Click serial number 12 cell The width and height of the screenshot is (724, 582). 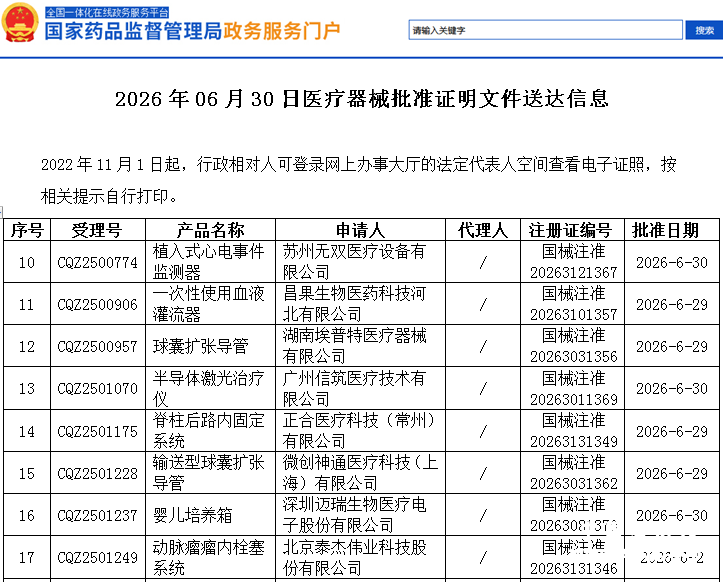point(27,346)
